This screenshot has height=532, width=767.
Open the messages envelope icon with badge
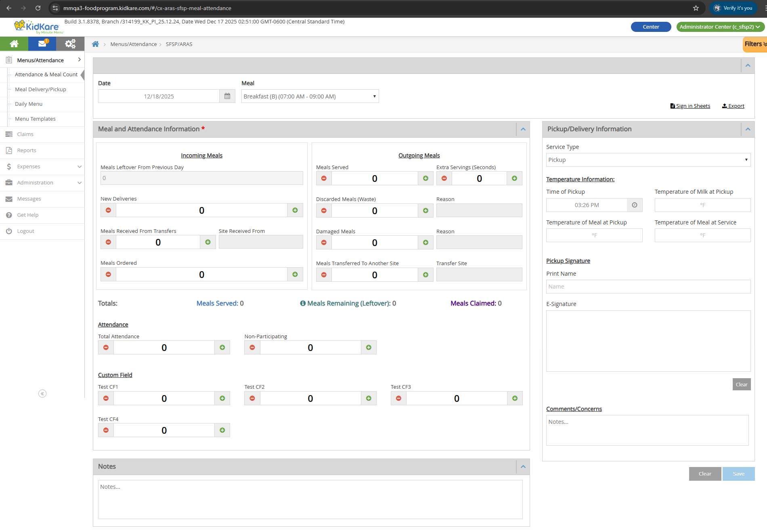42,44
